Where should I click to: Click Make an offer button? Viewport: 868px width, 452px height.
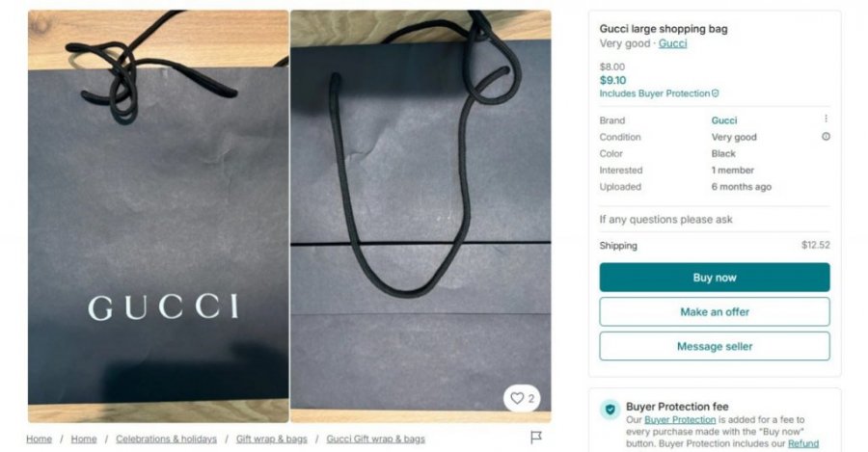(x=714, y=312)
